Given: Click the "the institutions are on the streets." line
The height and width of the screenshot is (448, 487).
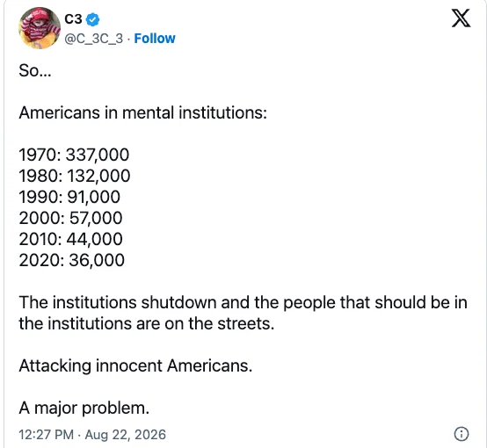Looking at the screenshot, I should (147, 324).
